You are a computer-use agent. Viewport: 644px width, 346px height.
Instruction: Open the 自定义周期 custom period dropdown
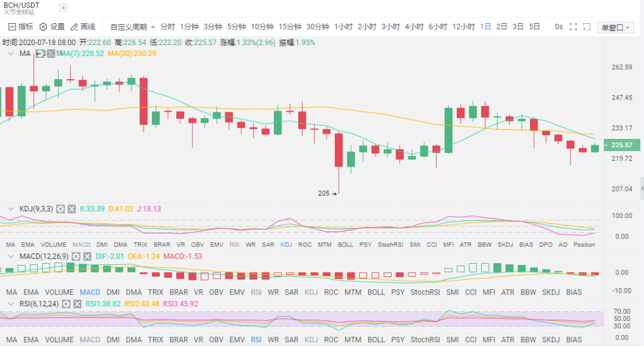click(x=133, y=27)
